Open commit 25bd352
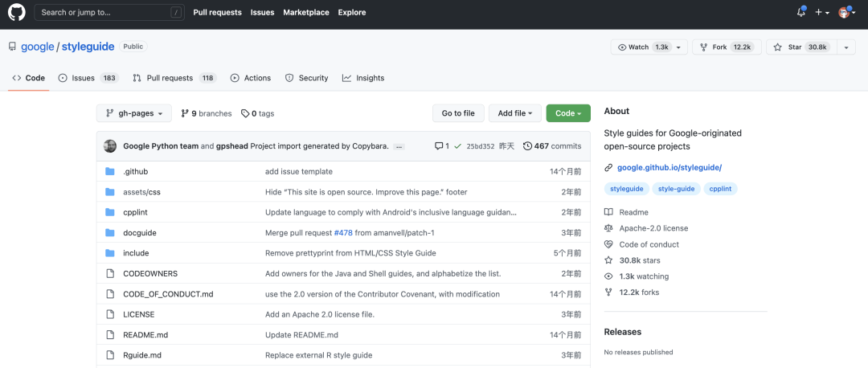 click(479, 147)
